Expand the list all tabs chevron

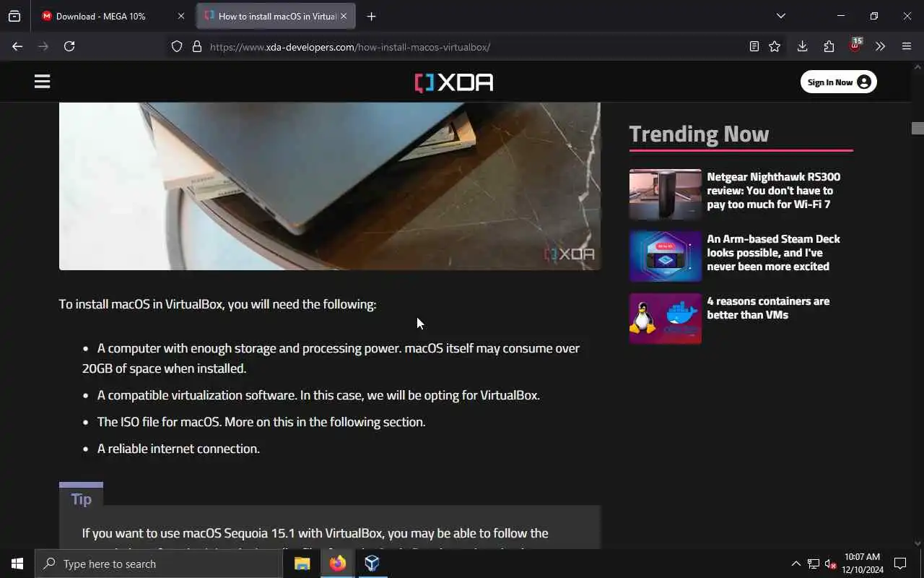coord(781,16)
